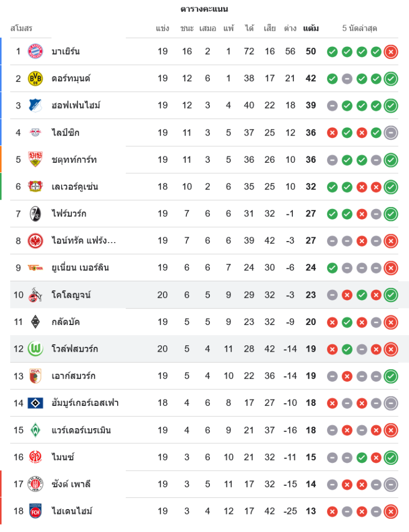Click the ตารางคะแนน table title

[x=204, y=9]
